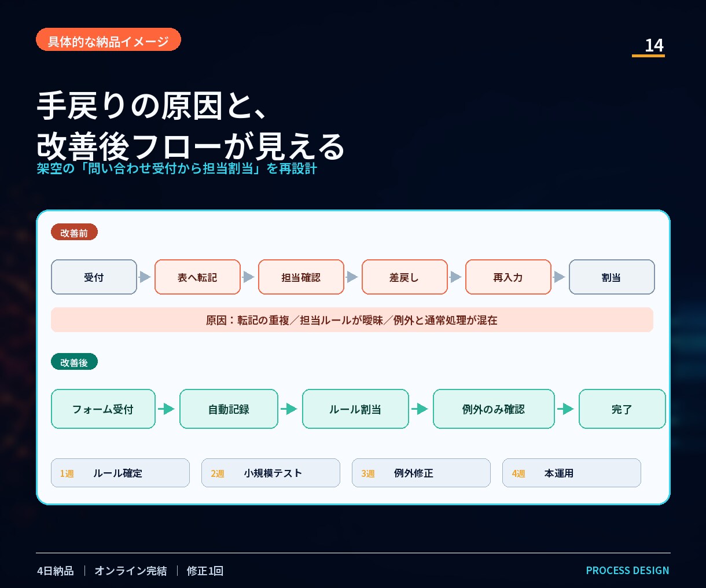The image size is (706, 588).
Task: Click the green arrow after 例外のみ確認
Action: [566, 409]
